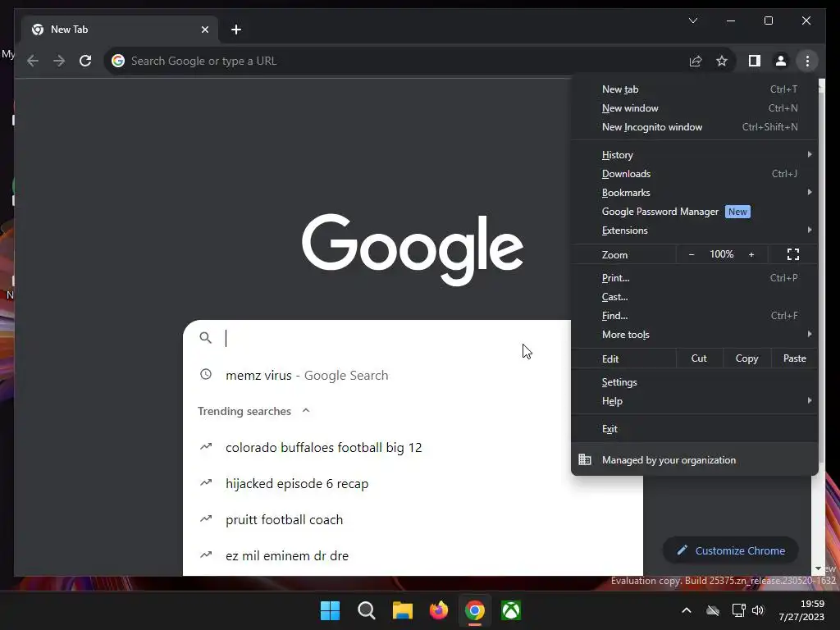The image size is (840, 630).
Task: Open taskbar Search magnifier
Action: coord(367,610)
